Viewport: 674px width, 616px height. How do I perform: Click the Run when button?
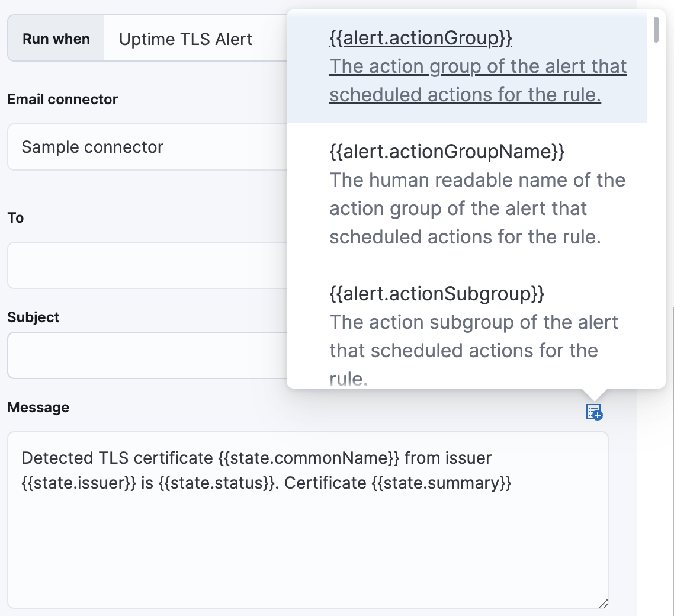56,38
